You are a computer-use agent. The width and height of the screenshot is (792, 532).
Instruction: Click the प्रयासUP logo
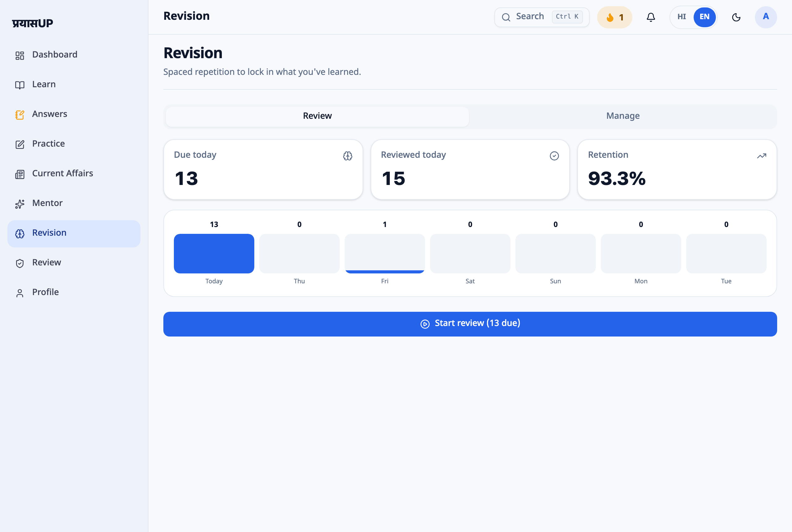[x=32, y=23]
